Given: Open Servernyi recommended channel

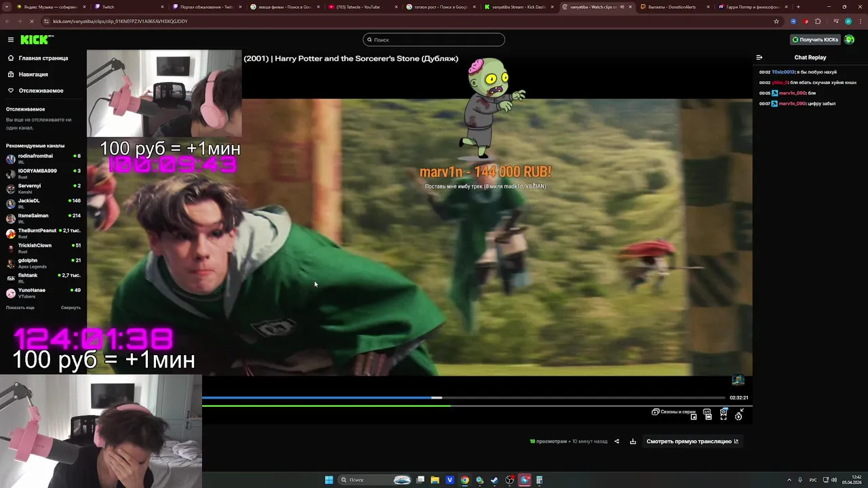Looking at the screenshot, I should pos(43,188).
